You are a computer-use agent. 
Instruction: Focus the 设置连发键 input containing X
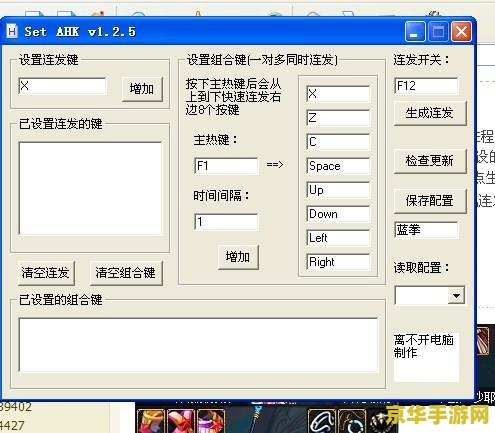(x=62, y=86)
